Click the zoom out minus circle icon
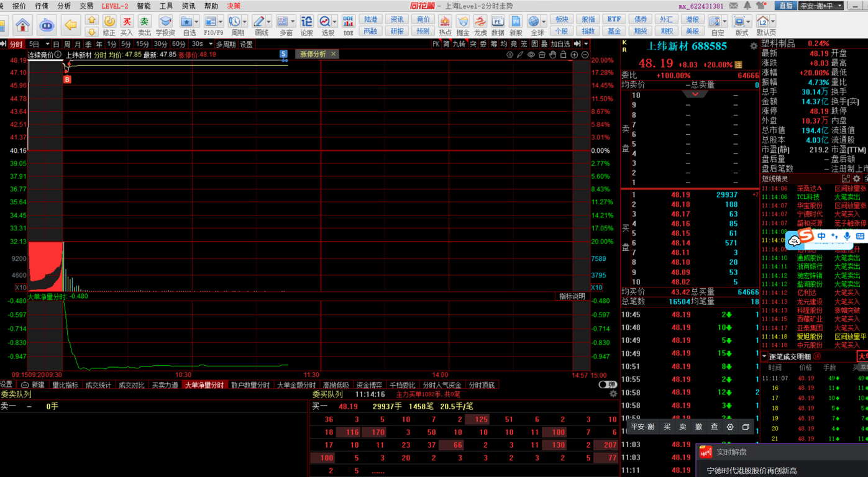 pyautogui.click(x=585, y=55)
